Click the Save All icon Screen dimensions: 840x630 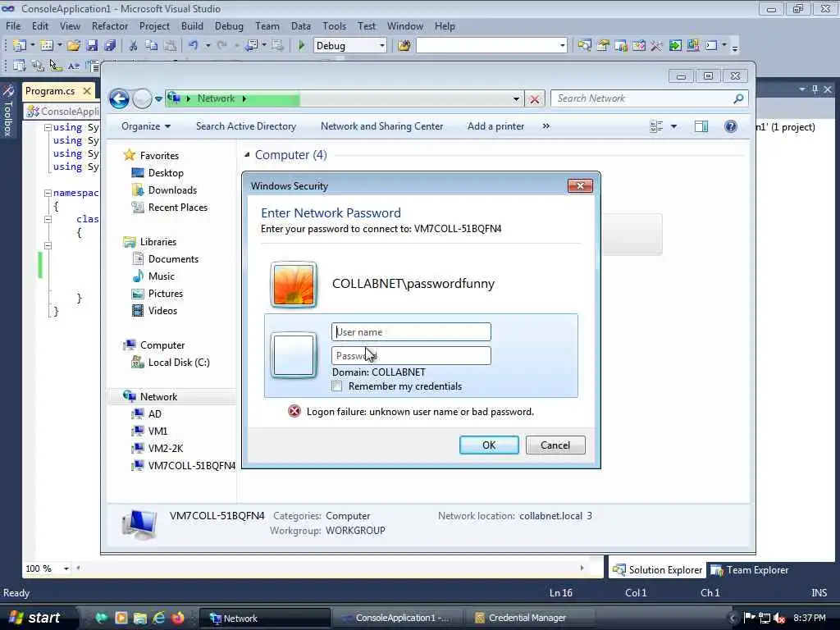111,46
